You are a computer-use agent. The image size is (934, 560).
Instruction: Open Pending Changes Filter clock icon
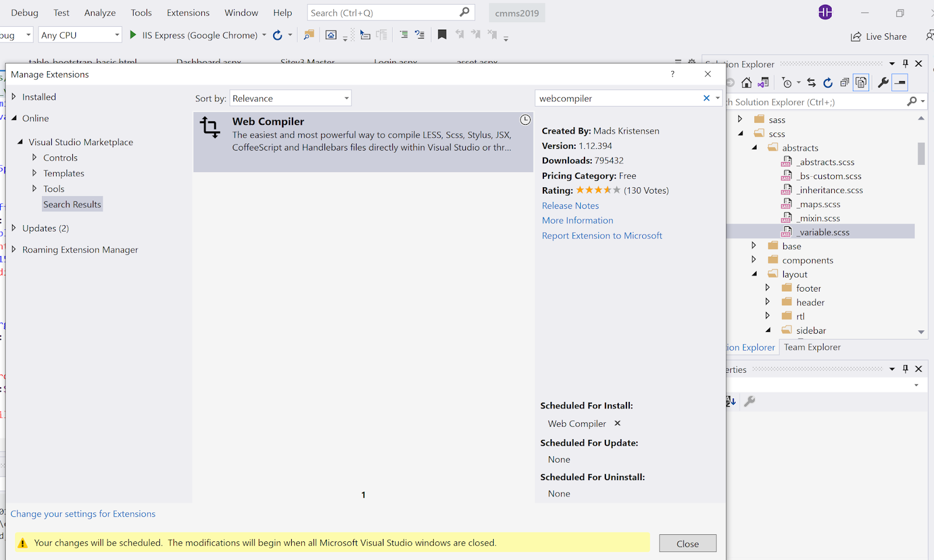tap(787, 83)
